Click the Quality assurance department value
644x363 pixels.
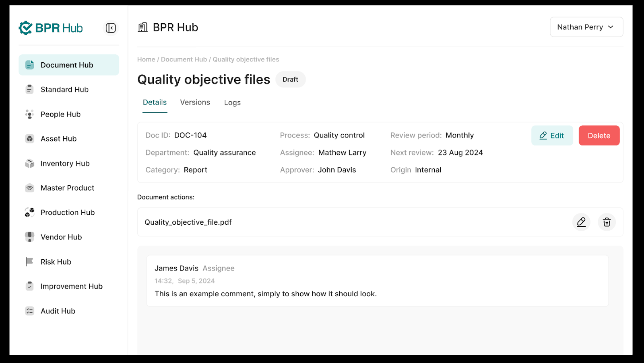pyautogui.click(x=225, y=152)
